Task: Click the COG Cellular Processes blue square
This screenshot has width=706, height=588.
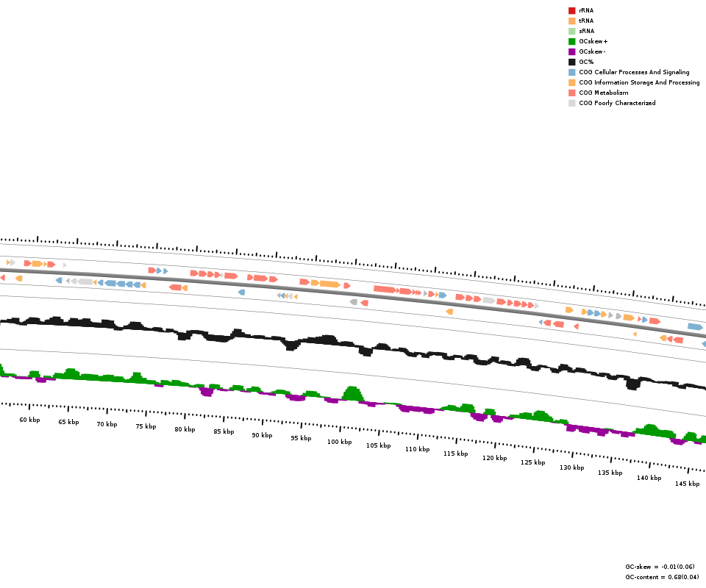Action: 571,72
